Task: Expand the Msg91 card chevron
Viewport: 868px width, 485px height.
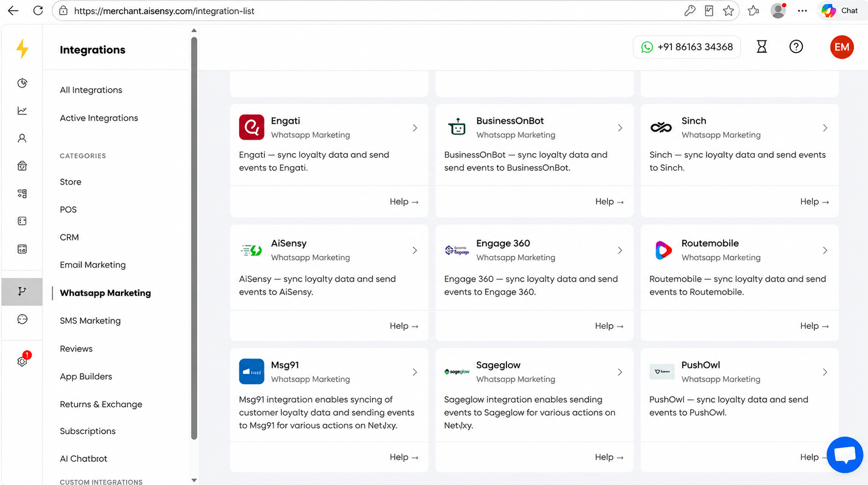Action: [415, 372]
